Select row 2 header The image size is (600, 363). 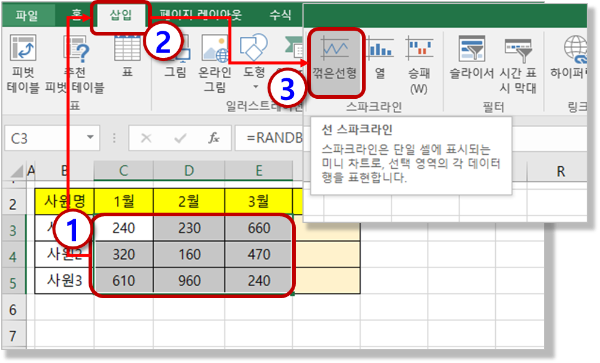[13, 204]
